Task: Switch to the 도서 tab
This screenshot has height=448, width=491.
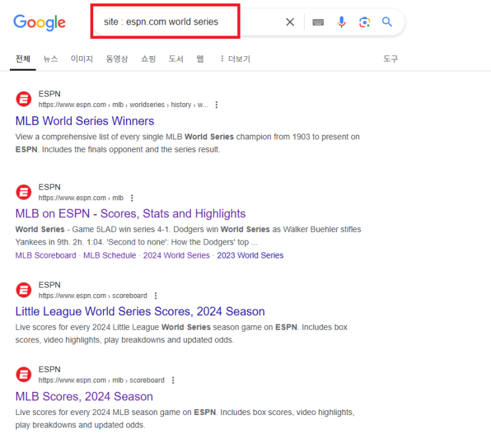Action: (176, 59)
